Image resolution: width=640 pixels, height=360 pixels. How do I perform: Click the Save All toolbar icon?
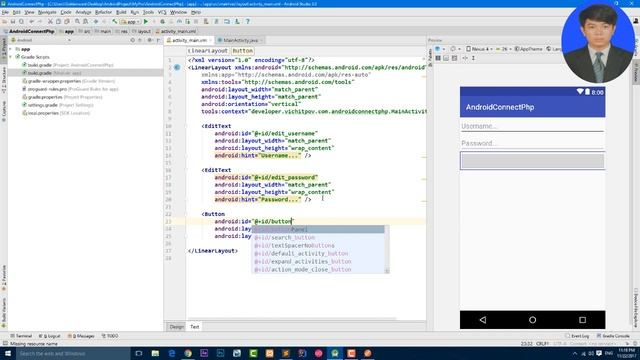click(13, 22)
